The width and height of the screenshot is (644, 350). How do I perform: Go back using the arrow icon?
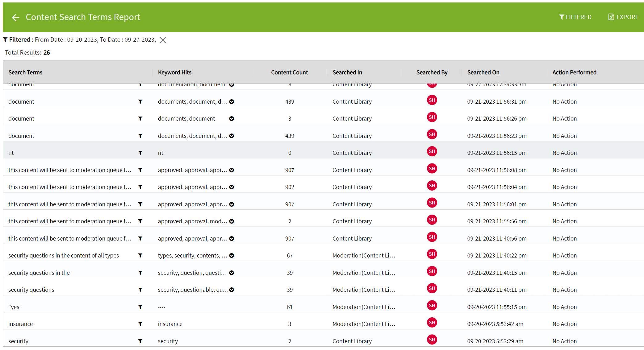coord(15,18)
